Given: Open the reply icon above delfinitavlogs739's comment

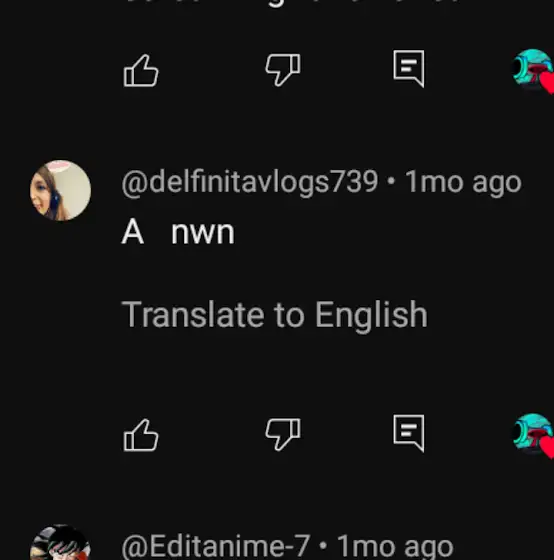Looking at the screenshot, I should point(409,69).
